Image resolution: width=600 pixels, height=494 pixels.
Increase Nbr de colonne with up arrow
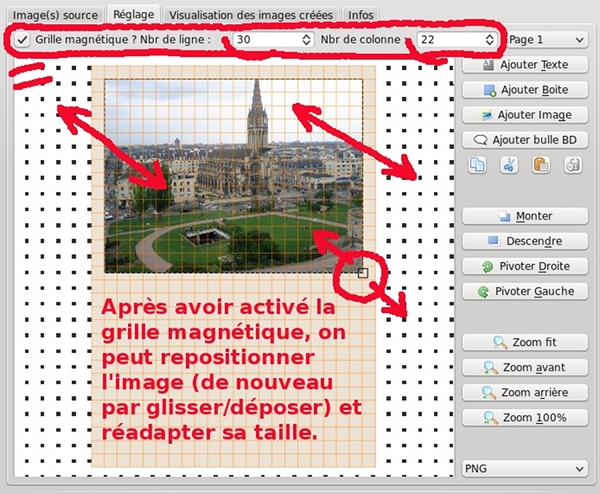(x=489, y=36)
